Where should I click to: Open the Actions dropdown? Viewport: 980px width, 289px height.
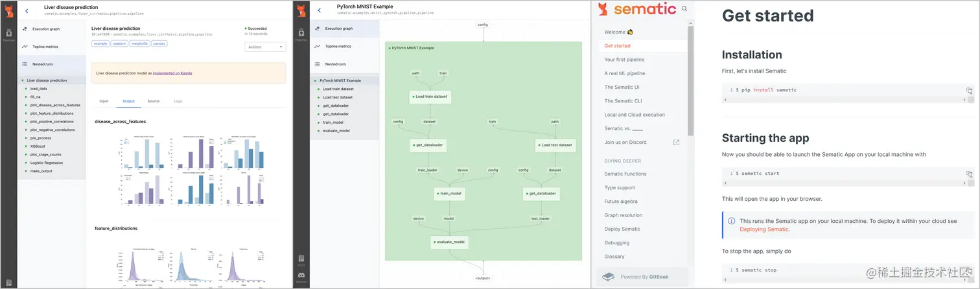pyautogui.click(x=265, y=47)
